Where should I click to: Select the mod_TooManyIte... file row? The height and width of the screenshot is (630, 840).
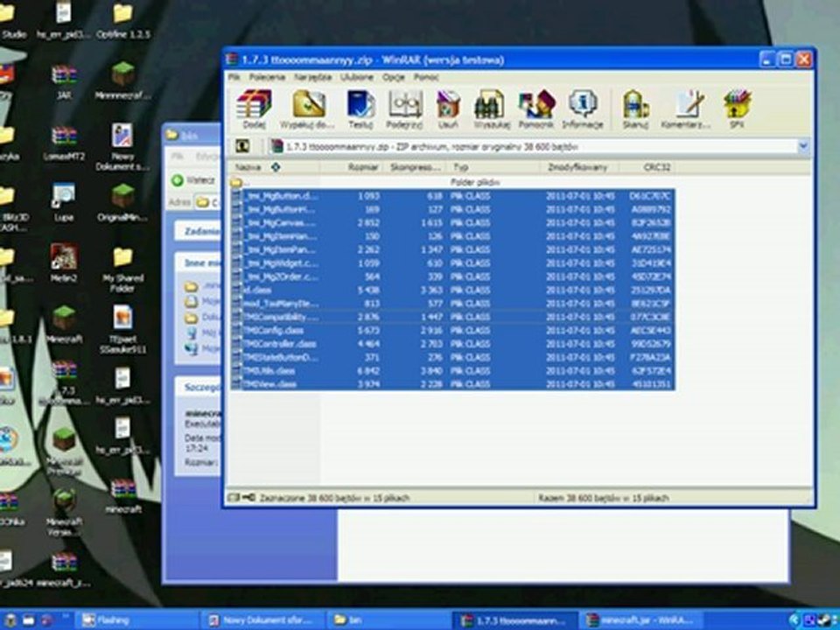pyautogui.click(x=452, y=304)
